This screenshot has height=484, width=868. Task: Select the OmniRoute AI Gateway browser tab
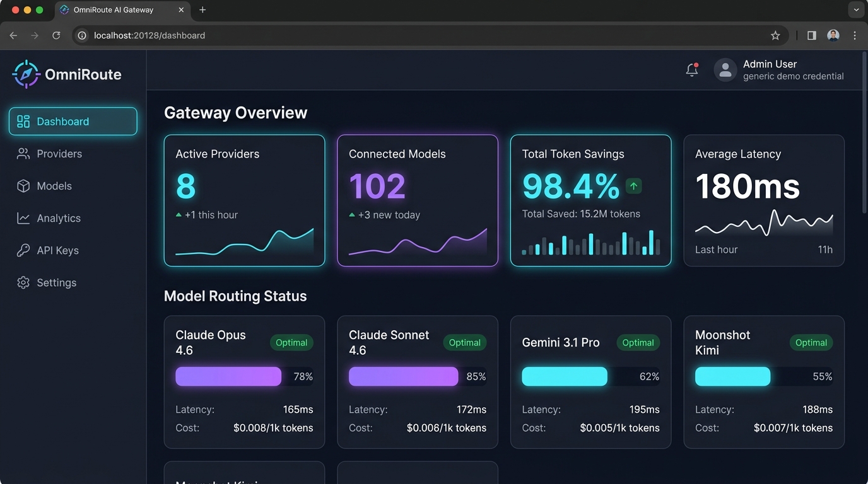click(124, 10)
